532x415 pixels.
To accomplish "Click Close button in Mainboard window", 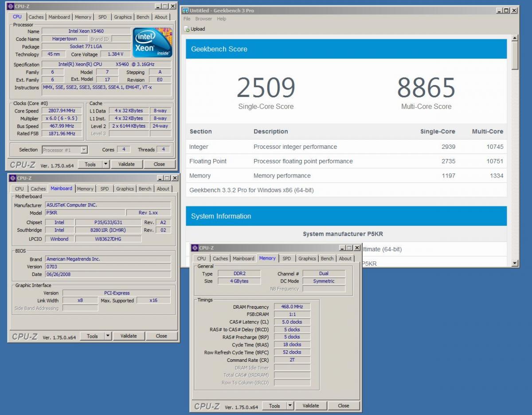I will (161, 336).
